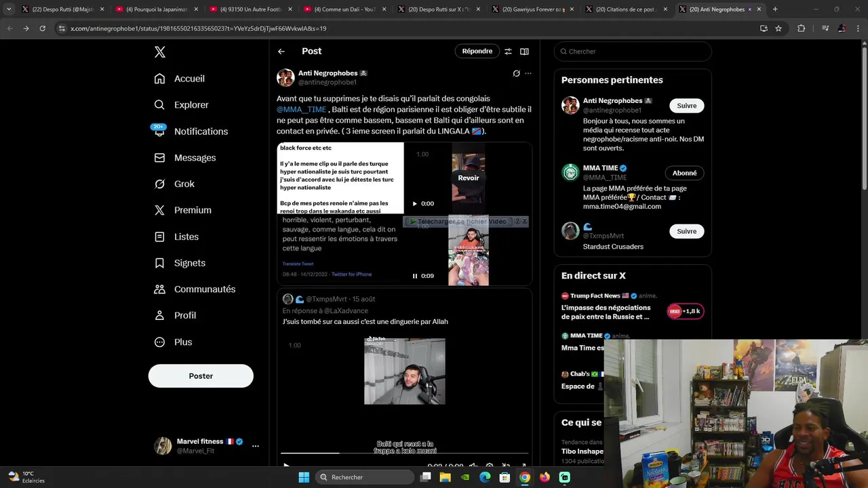Bookmark page with star icon

[x=778, y=28]
